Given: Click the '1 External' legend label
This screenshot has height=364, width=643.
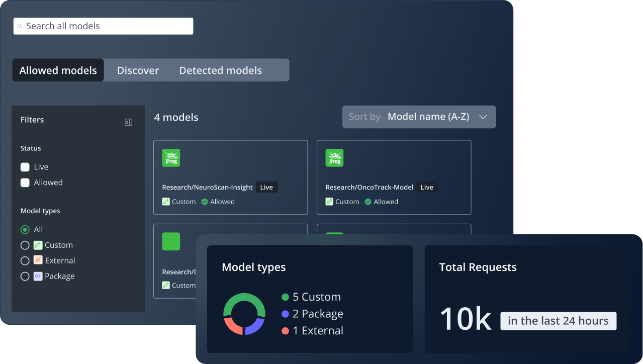Looking at the screenshot, I should pos(318,331).
